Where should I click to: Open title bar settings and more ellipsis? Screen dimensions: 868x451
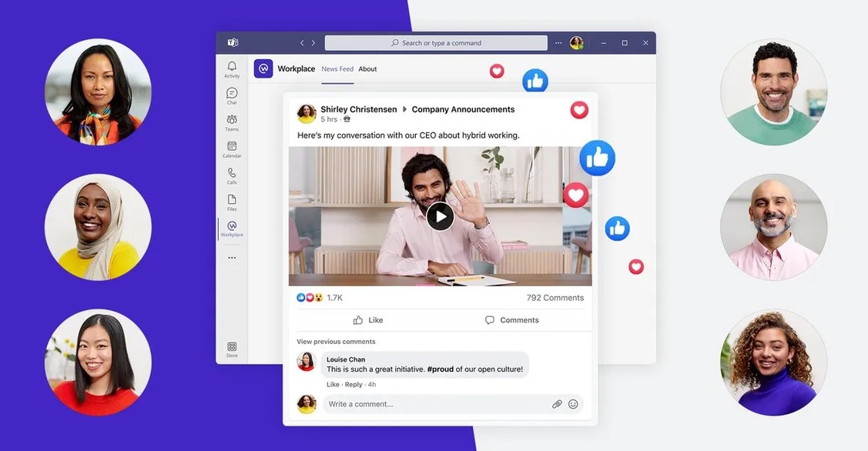(558, 43)
